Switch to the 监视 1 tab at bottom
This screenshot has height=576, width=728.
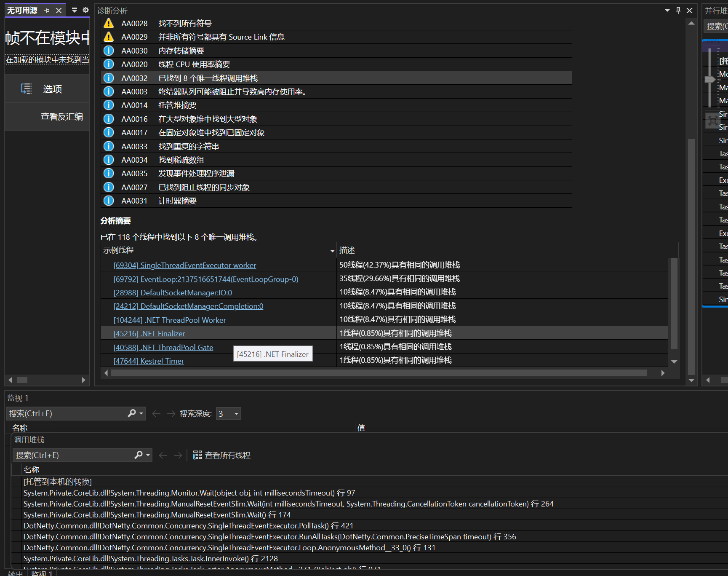click(42, 573)
